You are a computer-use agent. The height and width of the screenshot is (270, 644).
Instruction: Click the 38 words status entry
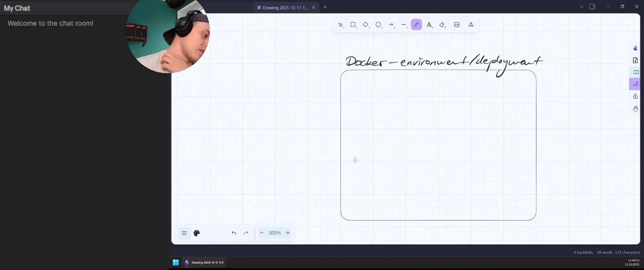[605, 252]
